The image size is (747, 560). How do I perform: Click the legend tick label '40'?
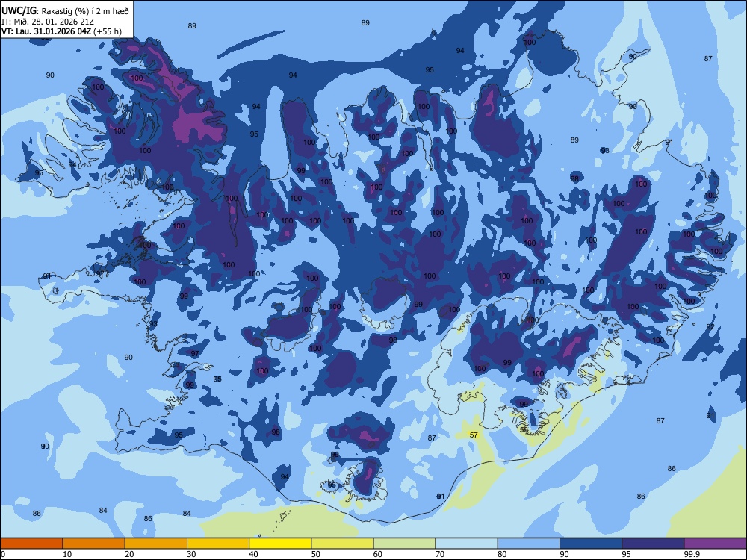(x=254, y=554)
